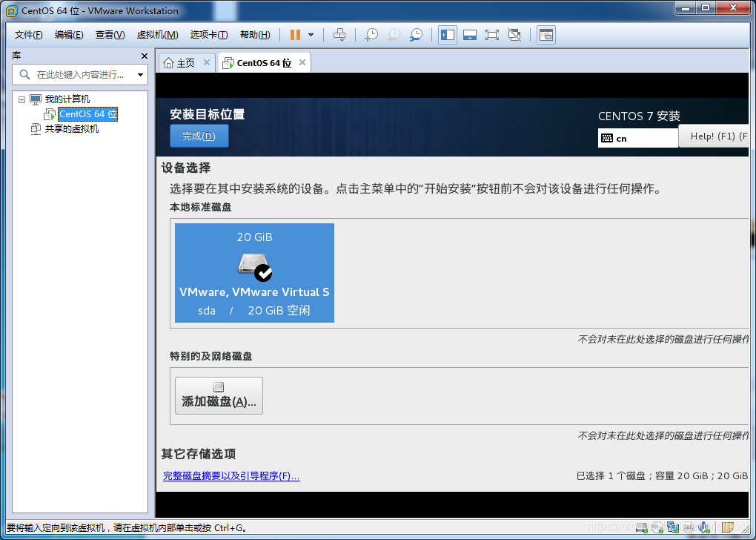Open the library search dropdown arrow
Viewport: 756px width, 540px height.
[140, 75]
